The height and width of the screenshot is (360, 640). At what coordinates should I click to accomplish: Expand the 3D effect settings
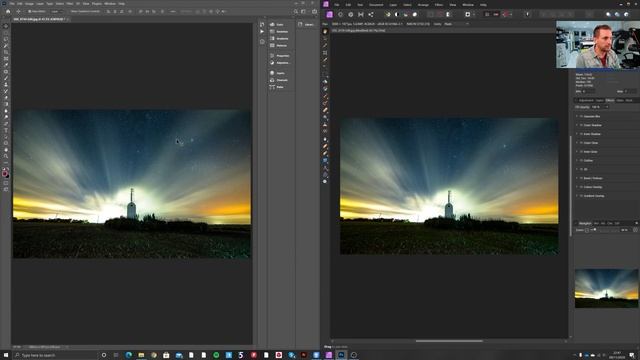click(x=577, y=169)
